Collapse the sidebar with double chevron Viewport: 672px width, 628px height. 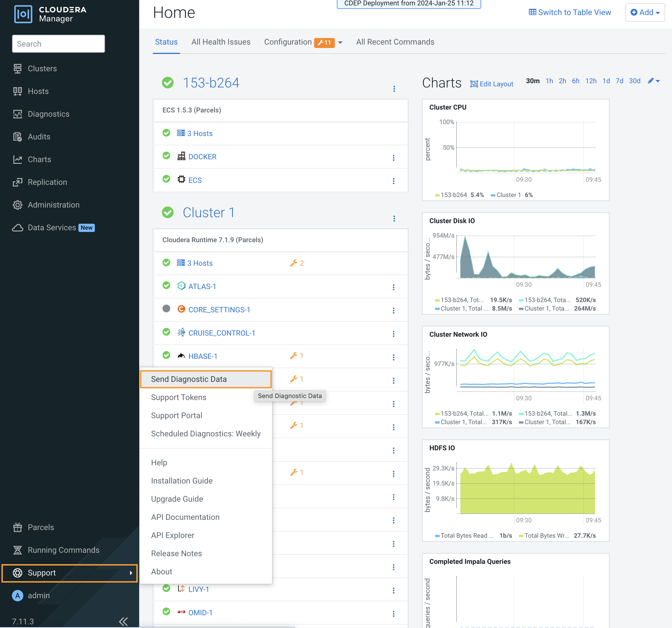123,621
